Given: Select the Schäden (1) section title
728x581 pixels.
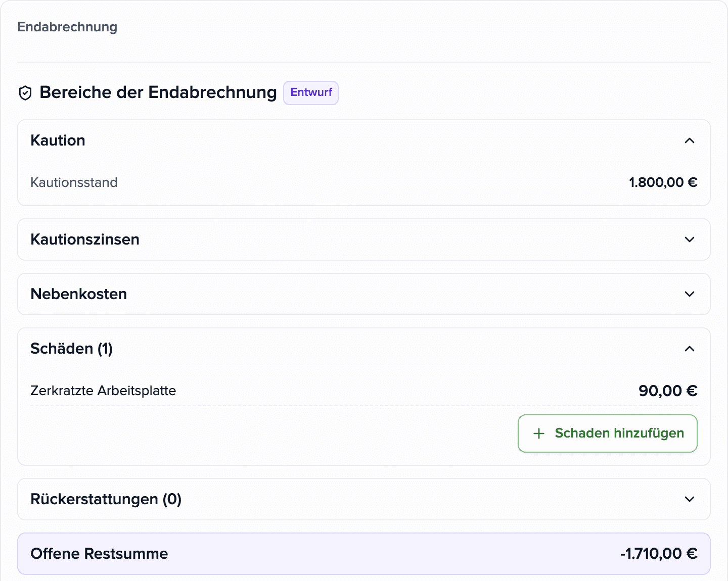Looking at the screenshot, I should [72, 349].
